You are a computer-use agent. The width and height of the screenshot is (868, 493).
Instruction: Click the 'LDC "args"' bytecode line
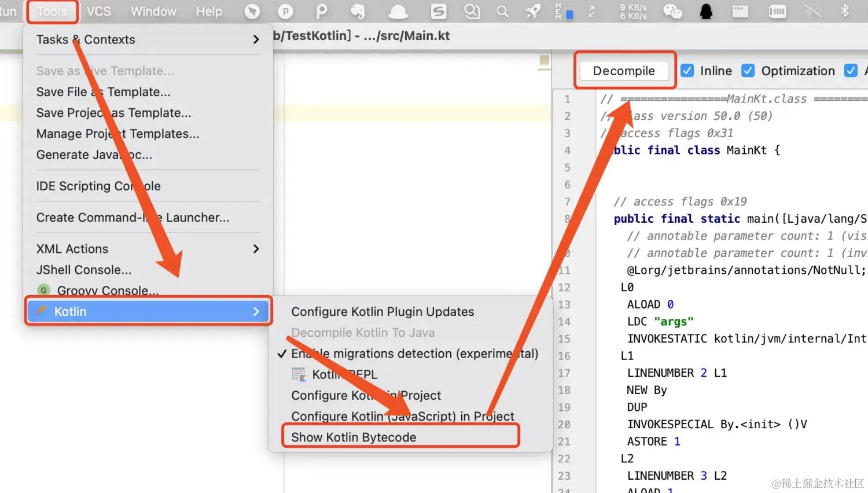(660, 322)
